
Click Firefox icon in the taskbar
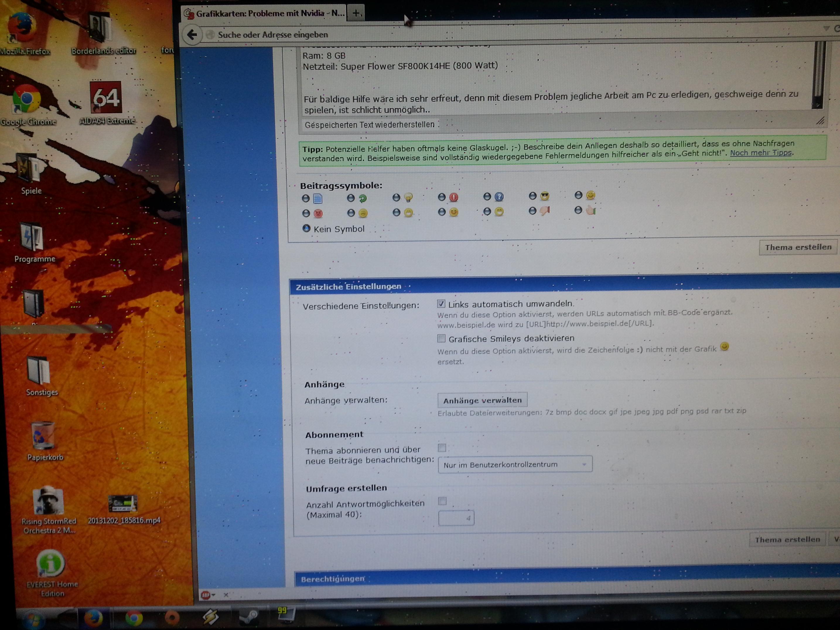tap(93, 618)
